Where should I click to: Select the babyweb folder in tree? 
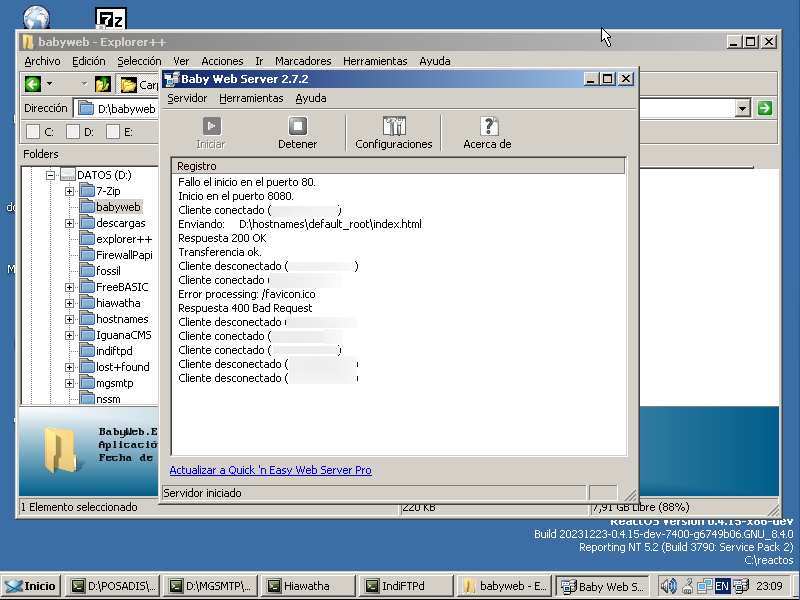click(118, 207)
